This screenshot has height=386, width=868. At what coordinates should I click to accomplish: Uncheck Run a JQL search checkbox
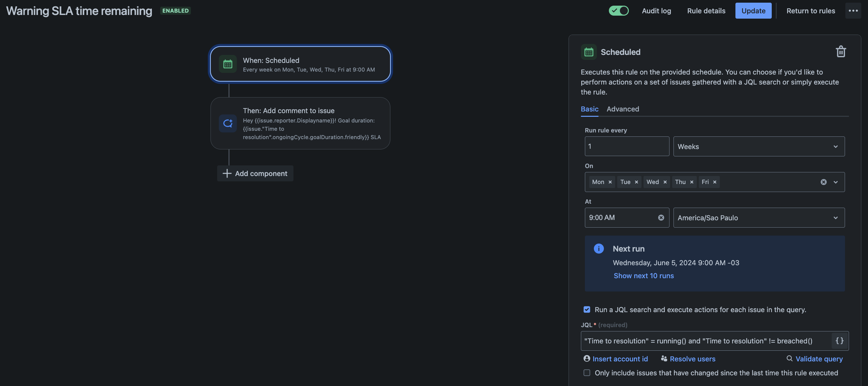(587, 309)
